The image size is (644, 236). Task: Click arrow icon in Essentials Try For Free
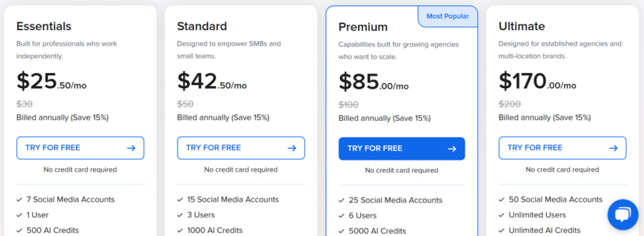pyautogui.click(x=131, y=148)
